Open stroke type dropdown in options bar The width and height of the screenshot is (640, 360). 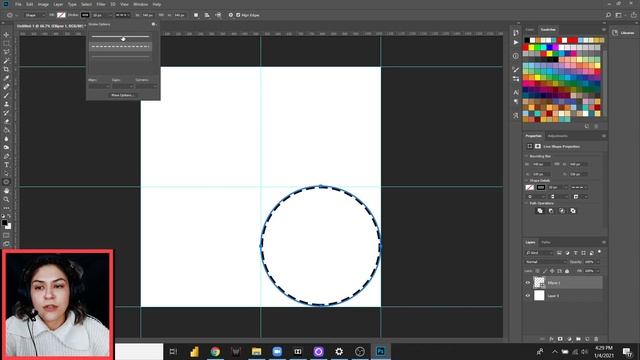click(122, 15)
